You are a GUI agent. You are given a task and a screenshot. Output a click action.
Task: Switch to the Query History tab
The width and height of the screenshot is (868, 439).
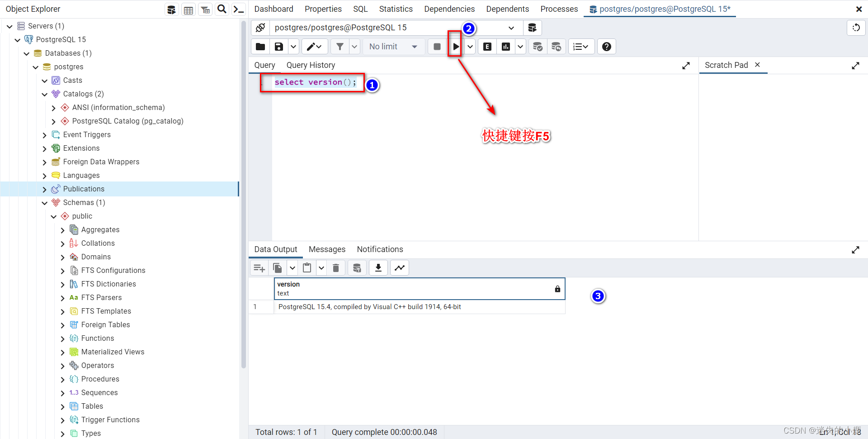click(311, 65)
